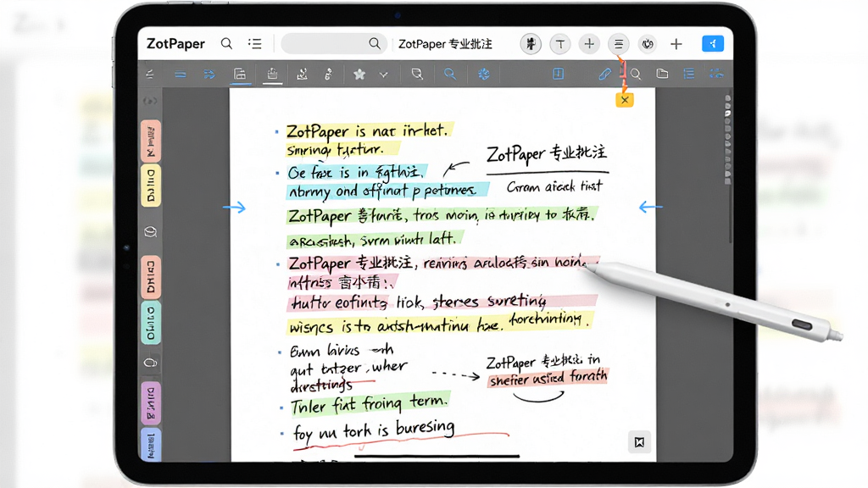
Task: Tap the blue right-pointing arrow beside the page
Action: (234, 208)
